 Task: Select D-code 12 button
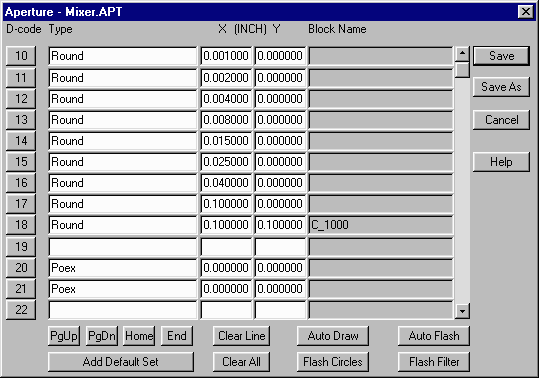click(21, 99)
